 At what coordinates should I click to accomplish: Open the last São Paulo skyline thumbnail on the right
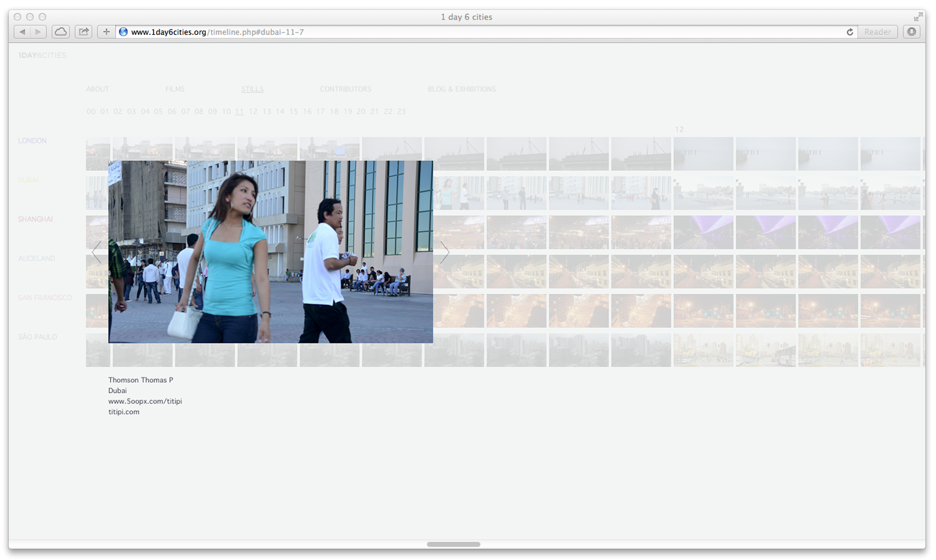pos(890,350)
